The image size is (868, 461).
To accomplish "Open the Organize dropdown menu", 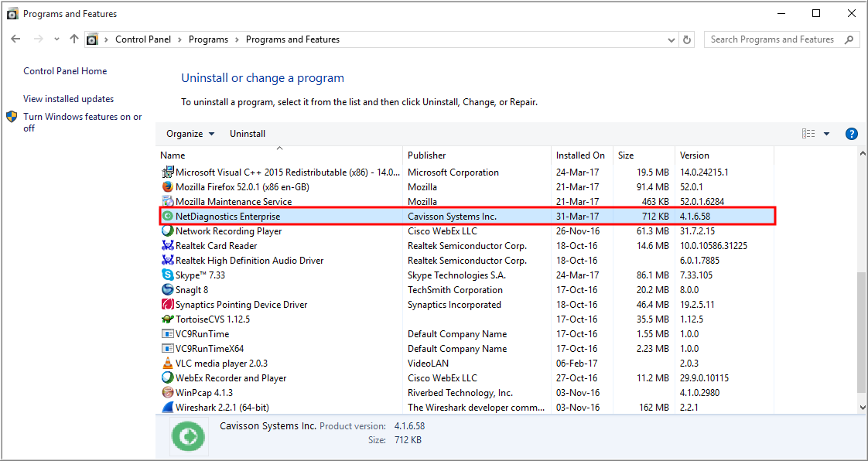I will tap(190, 133).
